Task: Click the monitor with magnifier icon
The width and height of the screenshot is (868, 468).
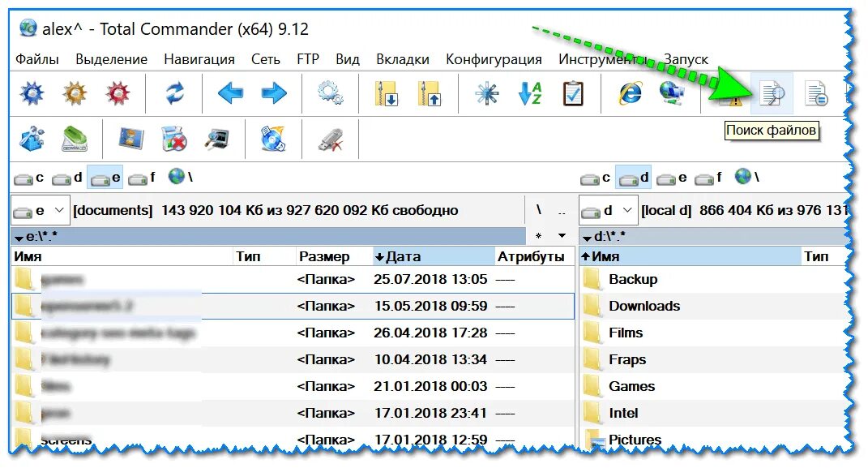Action: [217, 139]
